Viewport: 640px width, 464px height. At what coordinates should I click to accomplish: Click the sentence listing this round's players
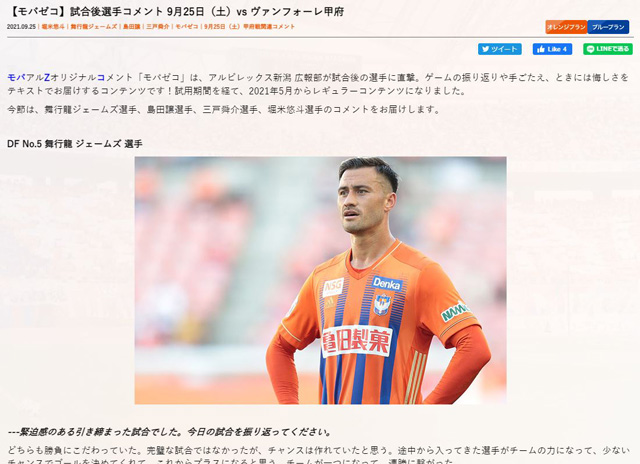[x=224, y=109]
